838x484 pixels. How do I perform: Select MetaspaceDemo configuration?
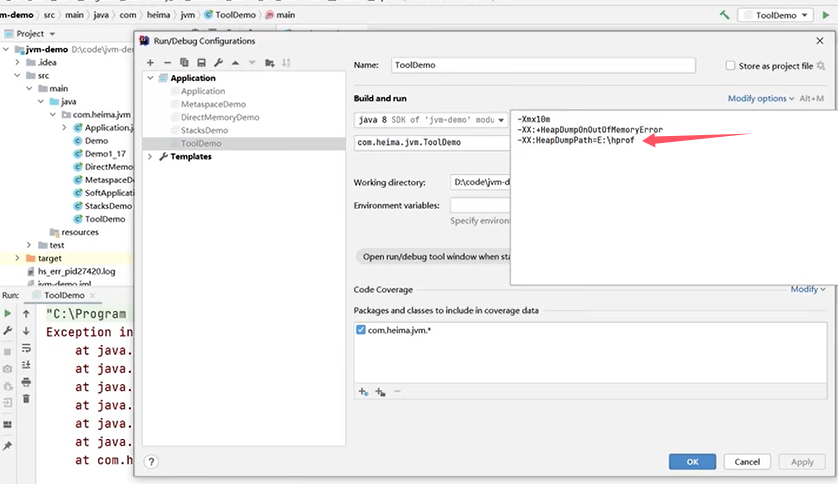(x=213, y=104)
